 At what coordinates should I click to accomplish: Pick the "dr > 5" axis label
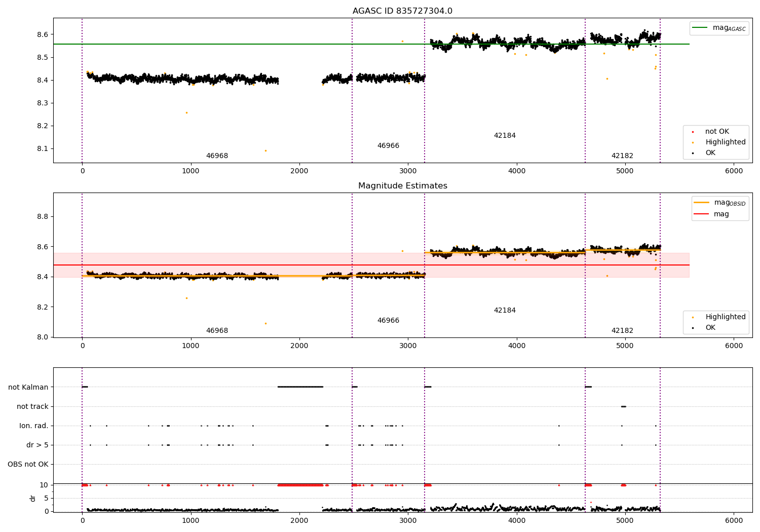coord(37,445)
